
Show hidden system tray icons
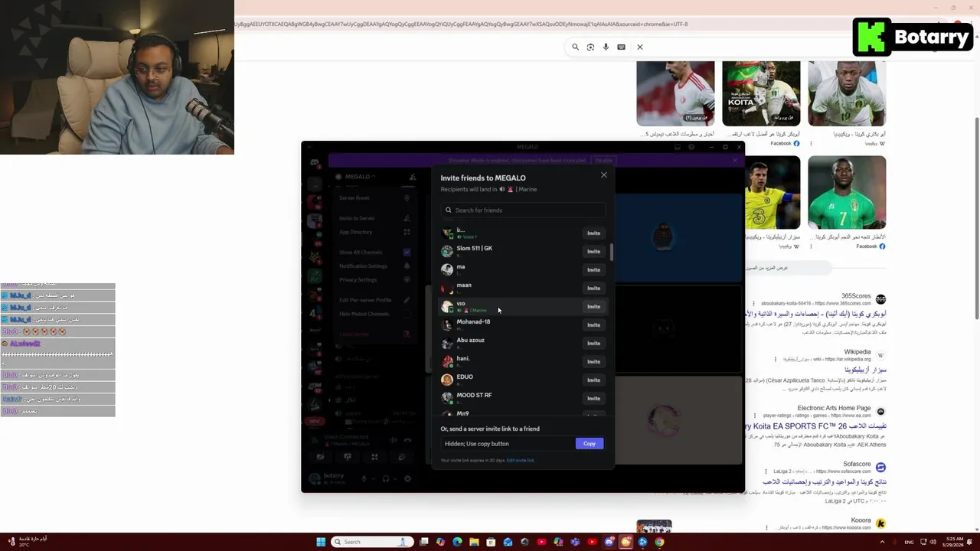point(882,542)
